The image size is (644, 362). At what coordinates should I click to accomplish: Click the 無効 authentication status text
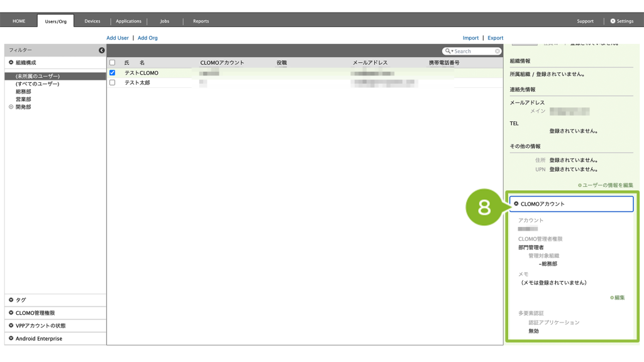click(533, 331)
